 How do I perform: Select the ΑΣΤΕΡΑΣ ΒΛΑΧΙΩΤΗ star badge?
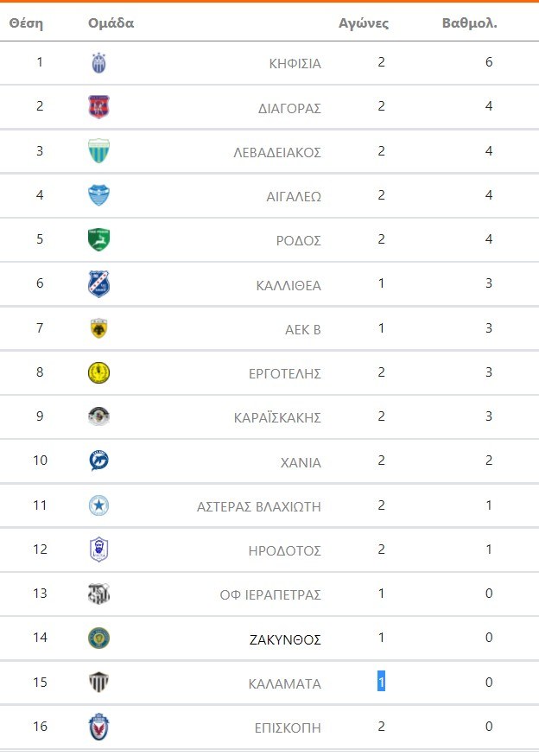pyautogui.click(x=99, y=505)
